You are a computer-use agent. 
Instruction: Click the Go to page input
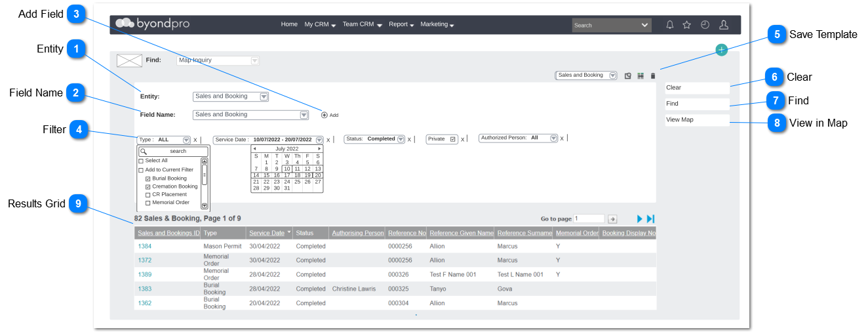(x=589, y=219)
